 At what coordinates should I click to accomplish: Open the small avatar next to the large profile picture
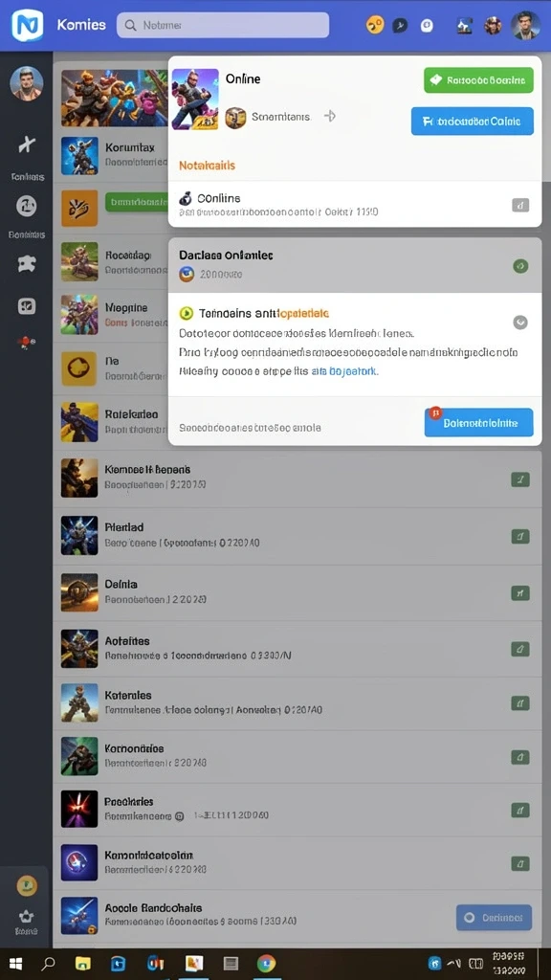[493, 26]
